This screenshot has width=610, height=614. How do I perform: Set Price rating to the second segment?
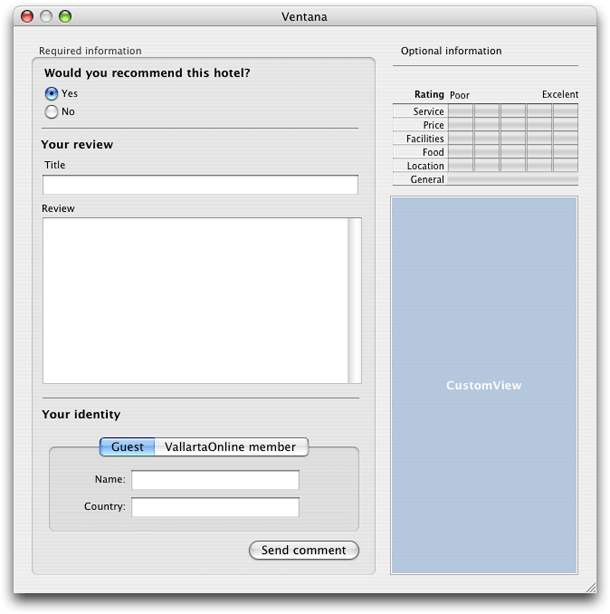tap(487, 125)
